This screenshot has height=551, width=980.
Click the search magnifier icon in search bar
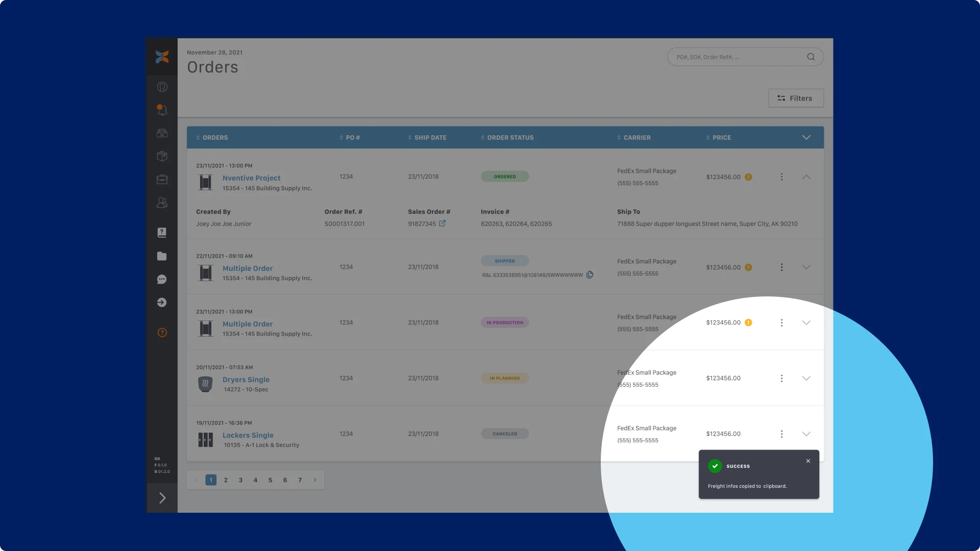click(811, 57)
